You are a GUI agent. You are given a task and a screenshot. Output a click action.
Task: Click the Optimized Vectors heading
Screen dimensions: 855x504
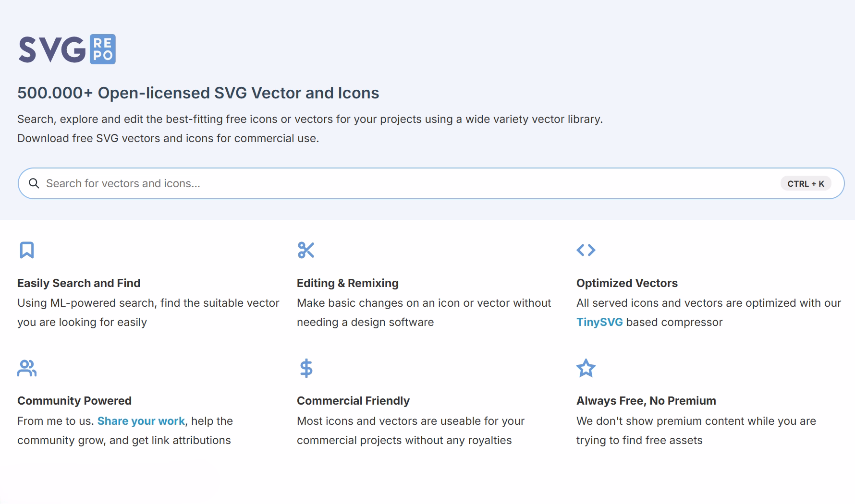pos(626,283)
